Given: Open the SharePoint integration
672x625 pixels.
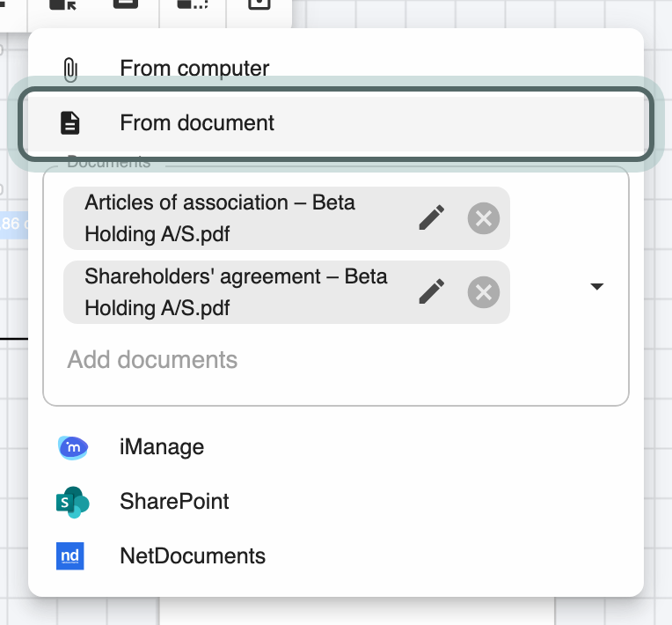Looking at the screenshot, I should click(336, 502).
